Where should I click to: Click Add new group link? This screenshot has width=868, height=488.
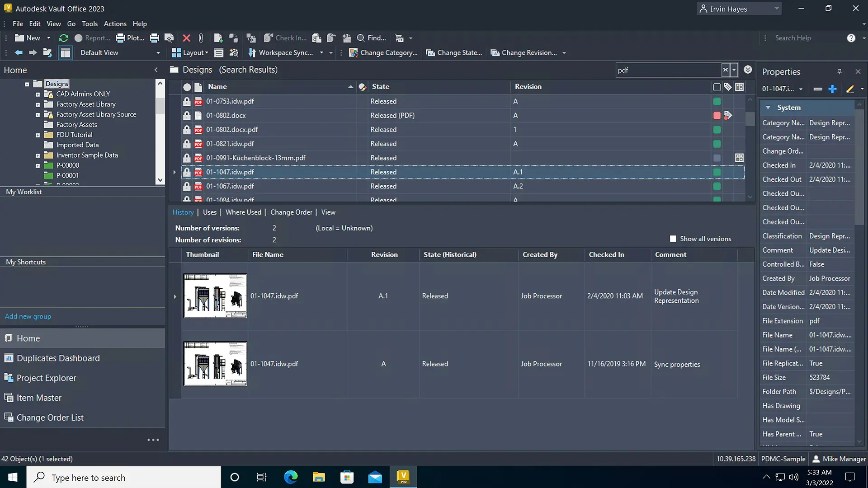[x=28, y=316]
